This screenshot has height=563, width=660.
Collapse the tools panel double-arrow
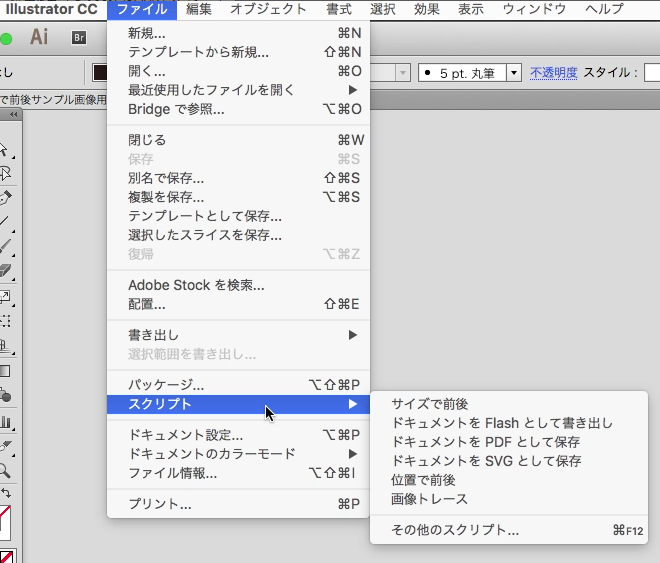[x=13, y=114]
